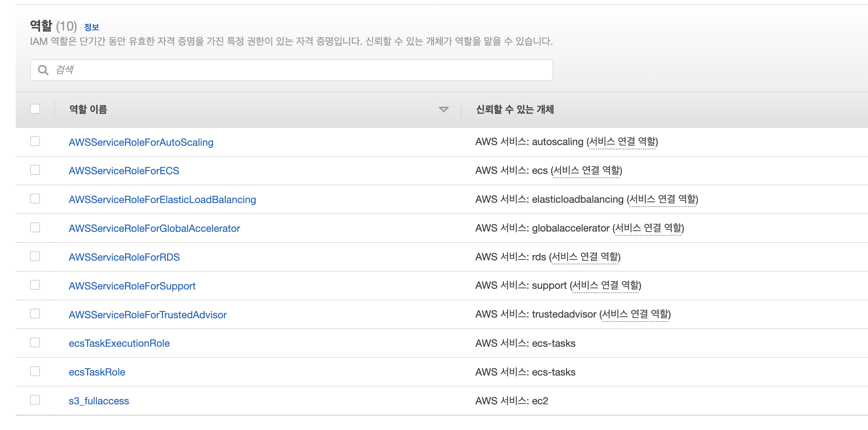Check the AWSServiceRoleForAutoScaling checkbox
The image size is (868, 430).
pyautogui.click(x=35, y=141)
